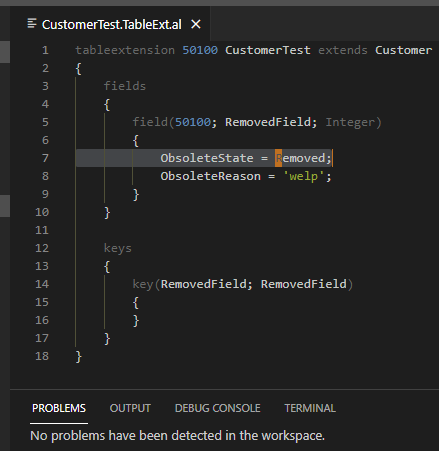The height and width of the screenshot is (451, 439).
Task: Click the 'key' keyword on line 14
Action: 143,284
